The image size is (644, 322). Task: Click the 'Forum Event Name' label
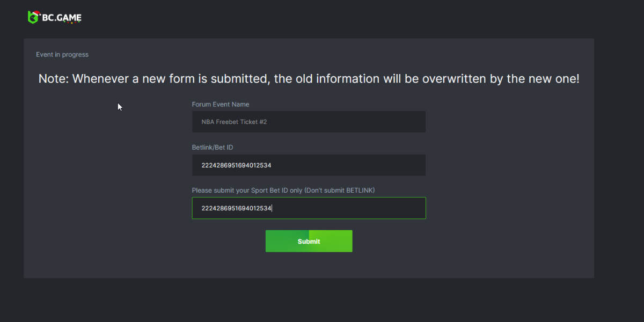[x=221, y=105]
